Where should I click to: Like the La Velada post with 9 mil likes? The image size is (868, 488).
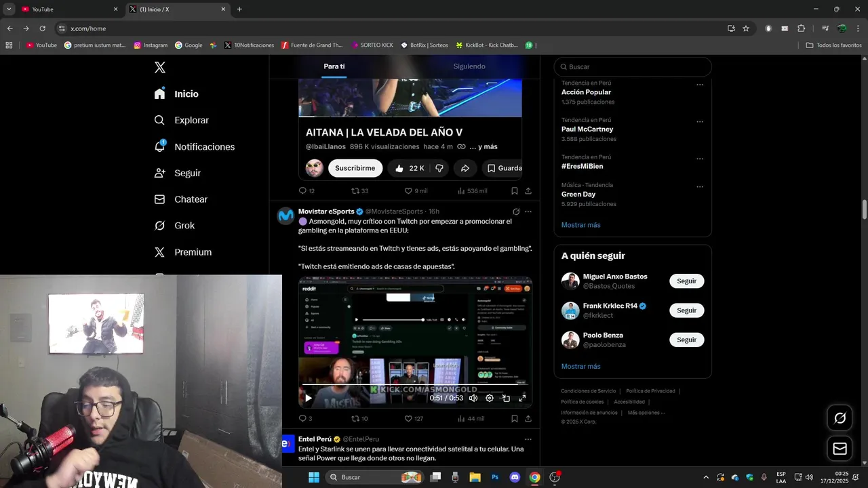click(x=416, y=191)
